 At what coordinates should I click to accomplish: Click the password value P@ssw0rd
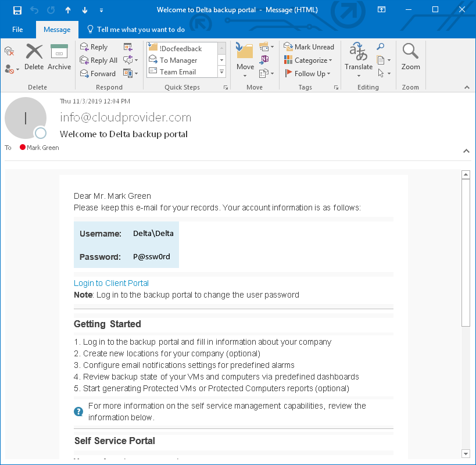point(152,257)
